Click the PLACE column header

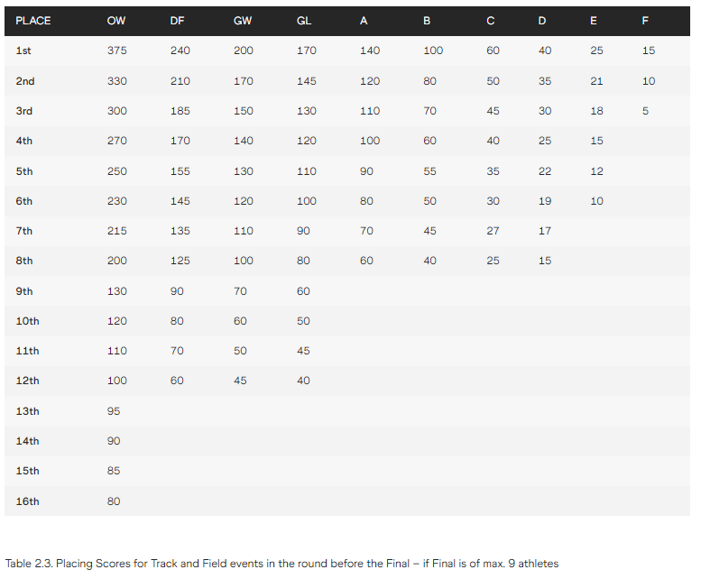point(33,21)
